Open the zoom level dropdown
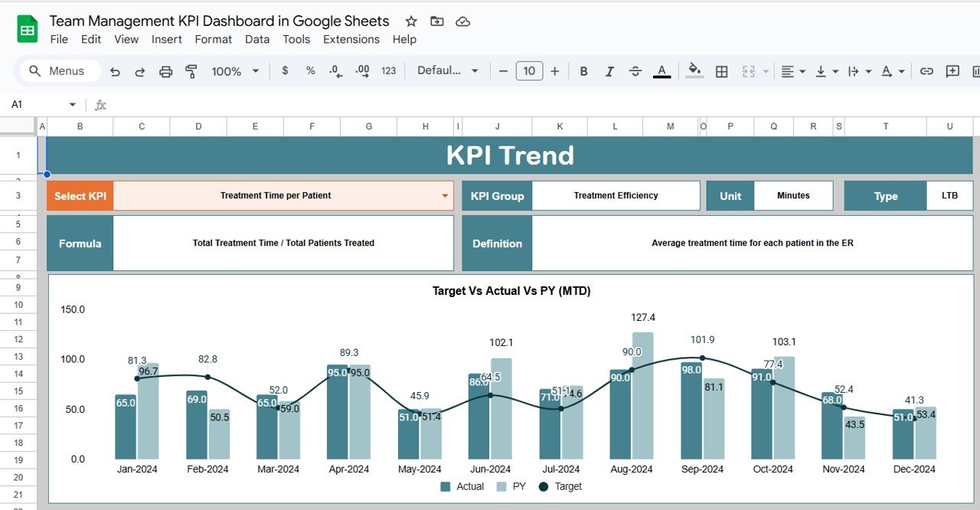This screenshot has height=510, width=980. pos(234,70)
